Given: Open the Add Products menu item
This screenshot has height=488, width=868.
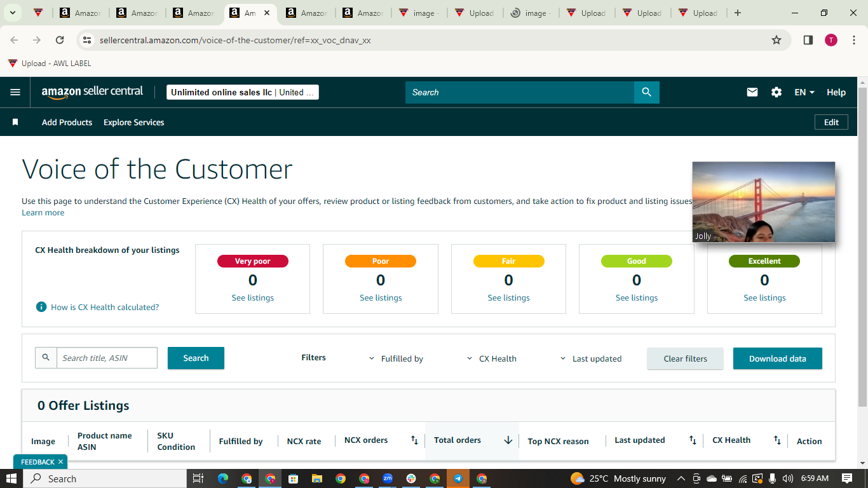Looking at the screenshot, I should (67, 122).
